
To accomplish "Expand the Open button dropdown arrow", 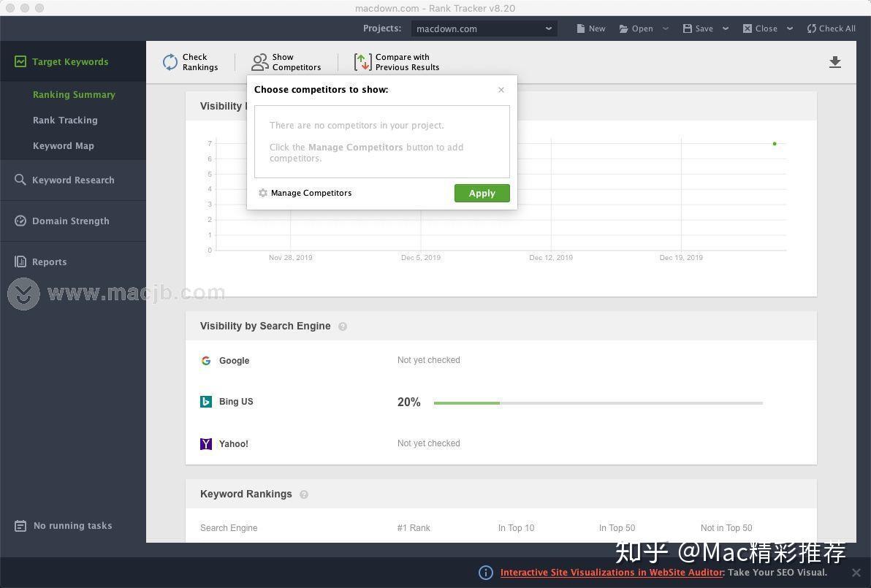I will point(666,28).
